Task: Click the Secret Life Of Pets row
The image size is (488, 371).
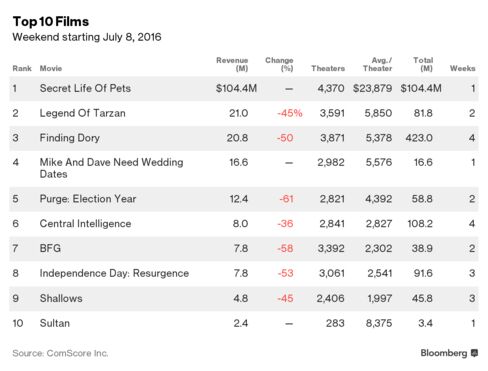Action: (x=244, y=89)
